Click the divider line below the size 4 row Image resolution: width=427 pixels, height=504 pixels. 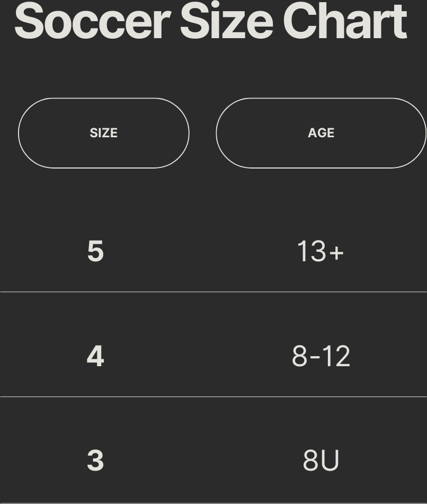pyautogui.click(x=213, y=396)
